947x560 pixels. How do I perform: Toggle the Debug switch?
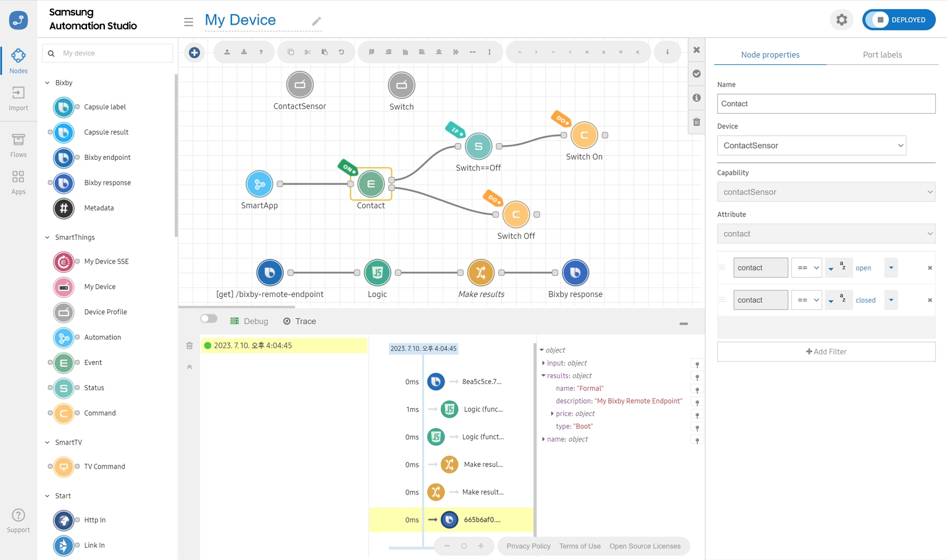[x=209, y=319]
